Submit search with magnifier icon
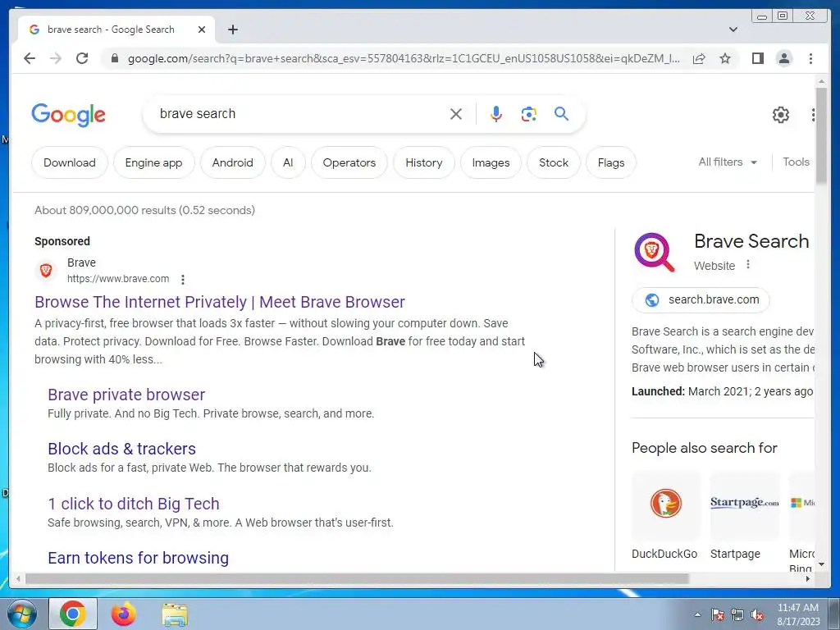The height and width of the screenshot is (630, 840). (x=561, y=113)
